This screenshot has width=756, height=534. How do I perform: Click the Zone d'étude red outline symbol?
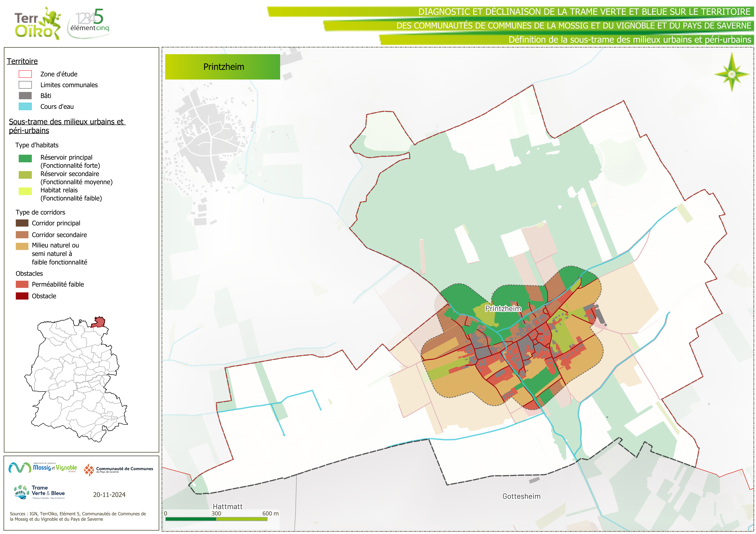(25, 74)
